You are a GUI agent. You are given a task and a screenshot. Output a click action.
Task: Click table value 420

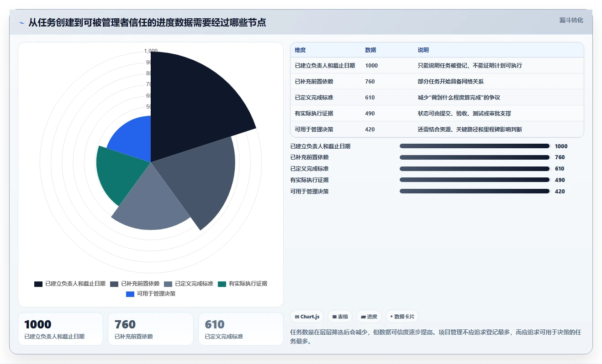point(370,130)
